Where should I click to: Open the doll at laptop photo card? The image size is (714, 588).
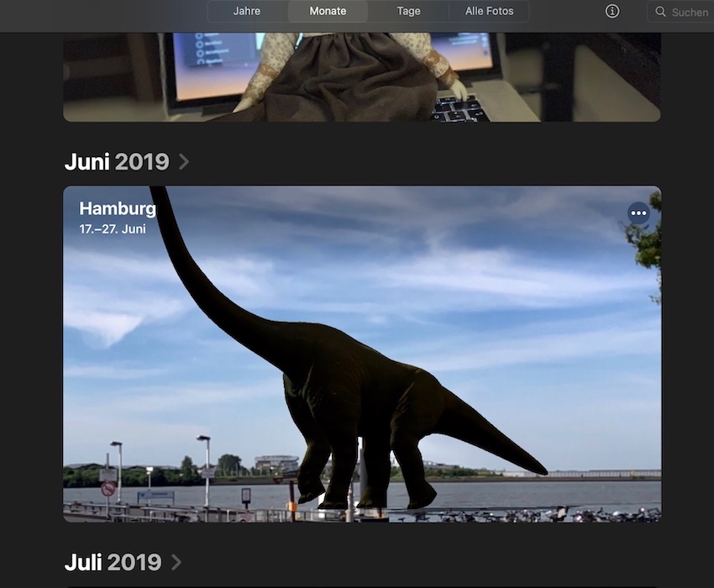click(x=362, y=77)
